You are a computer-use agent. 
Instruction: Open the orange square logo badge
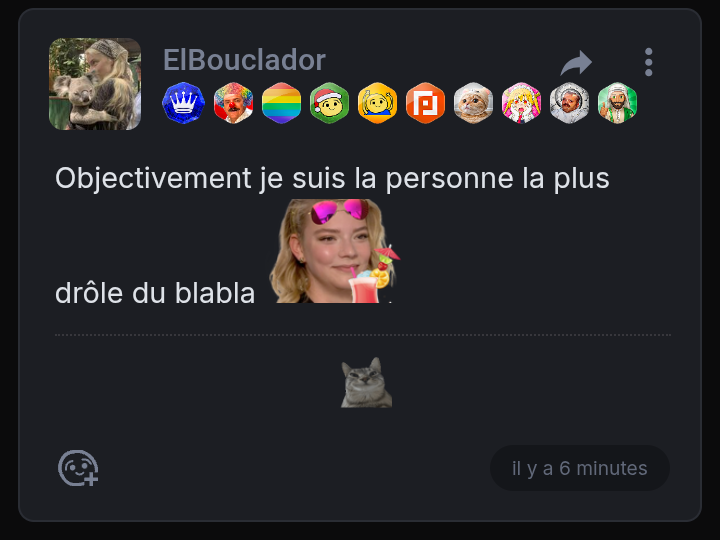coord(426,103)
